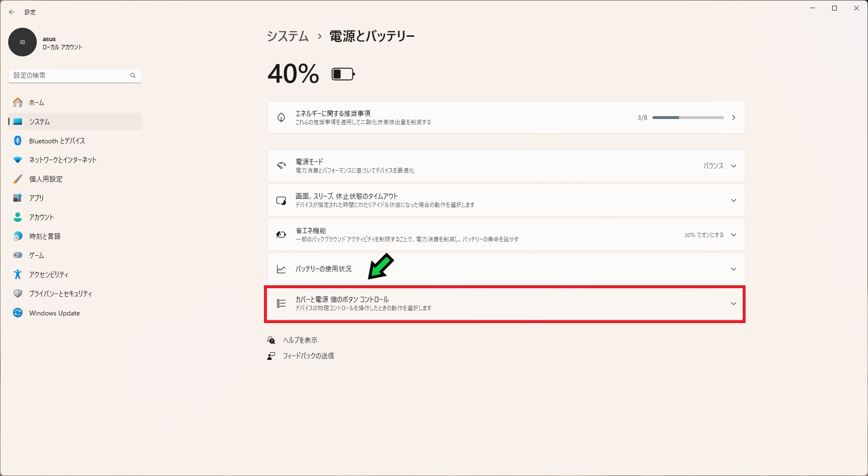Open プライバシーとセキュリティ settings
The height and width of the screenshot is (476, 868).
[x=60, y=294]
